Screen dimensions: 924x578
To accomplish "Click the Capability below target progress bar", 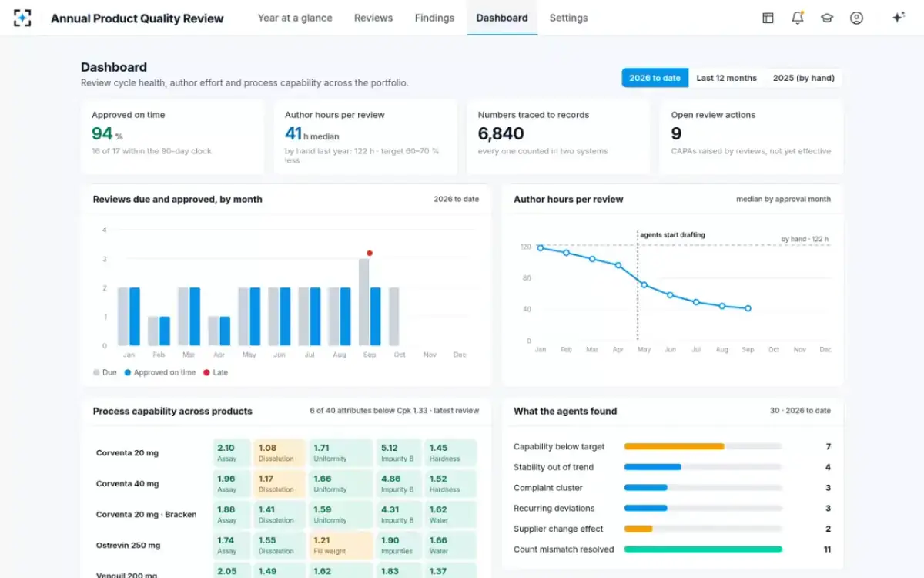I will [x=703, y=446].
